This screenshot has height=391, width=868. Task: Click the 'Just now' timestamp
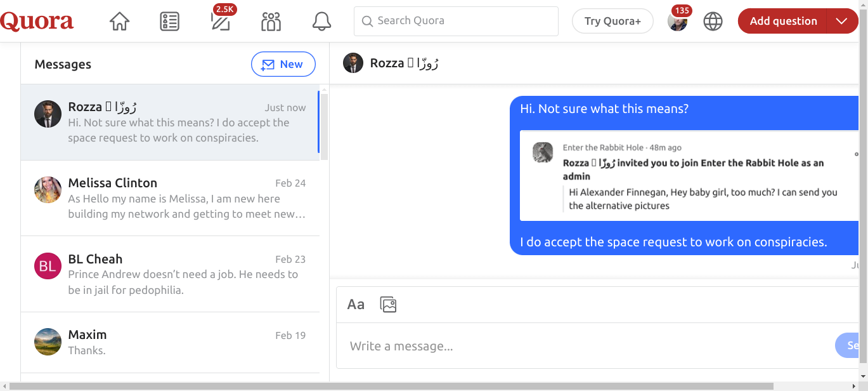click(285, 108)
